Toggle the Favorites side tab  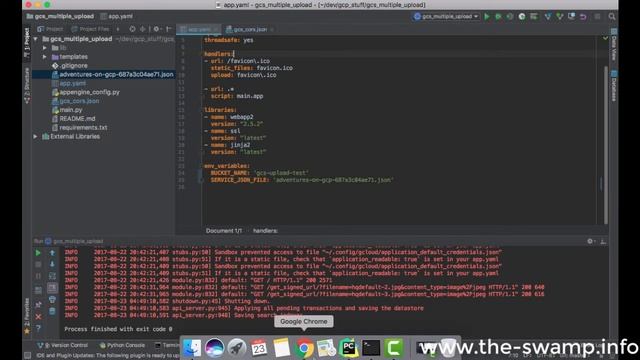click(27, 315)
